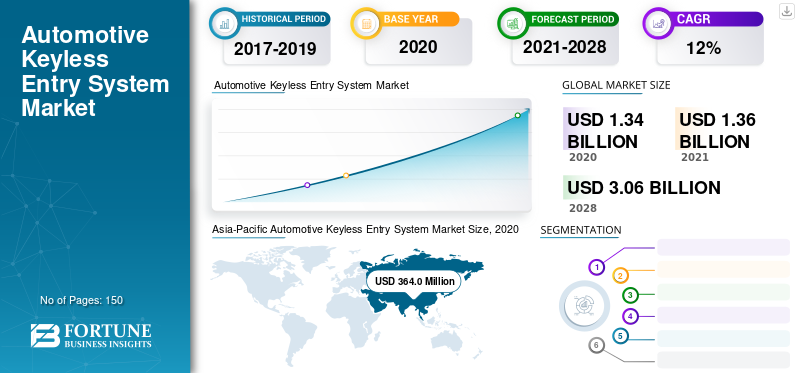
Task: Click the green marker near curve peak
Action: coord(517,115)
